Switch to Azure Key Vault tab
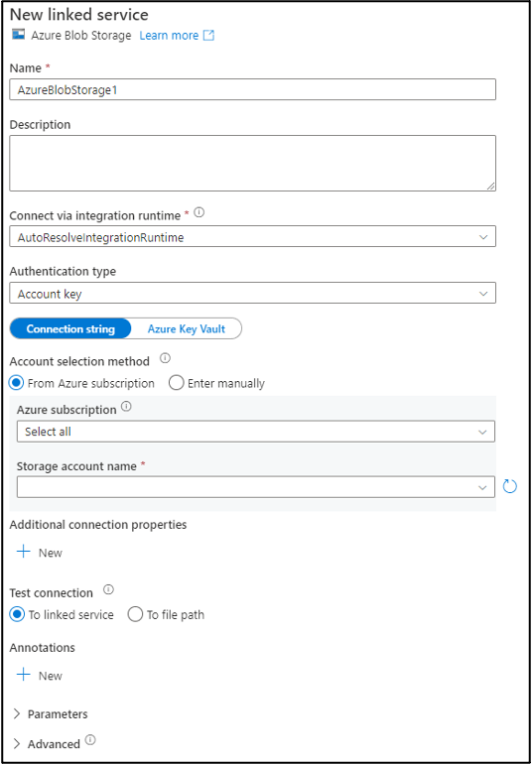The width and height of the screenshot is (532, 764). pos(187,328)
